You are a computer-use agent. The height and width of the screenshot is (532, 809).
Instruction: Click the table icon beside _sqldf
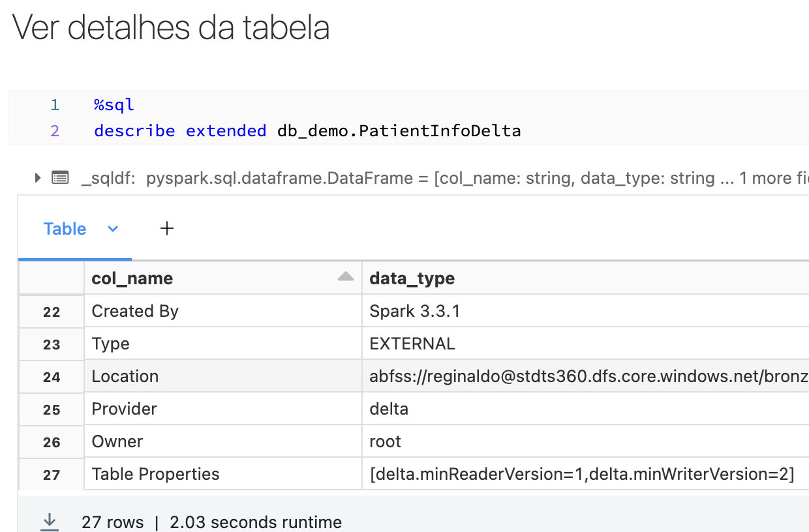tap(61, 177)
